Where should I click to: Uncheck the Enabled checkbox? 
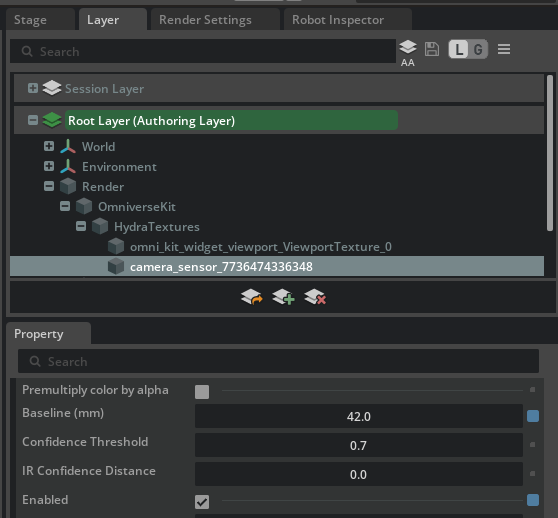coord(202,502)
